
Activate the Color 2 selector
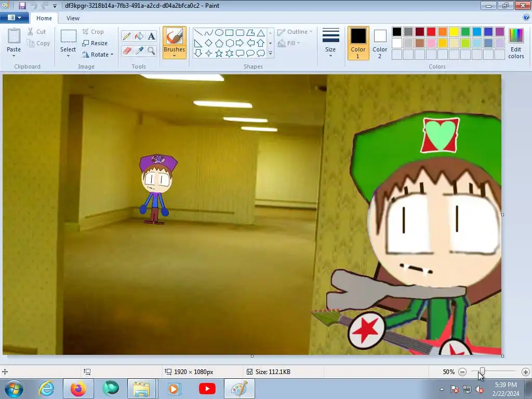(x=380, y=43)
